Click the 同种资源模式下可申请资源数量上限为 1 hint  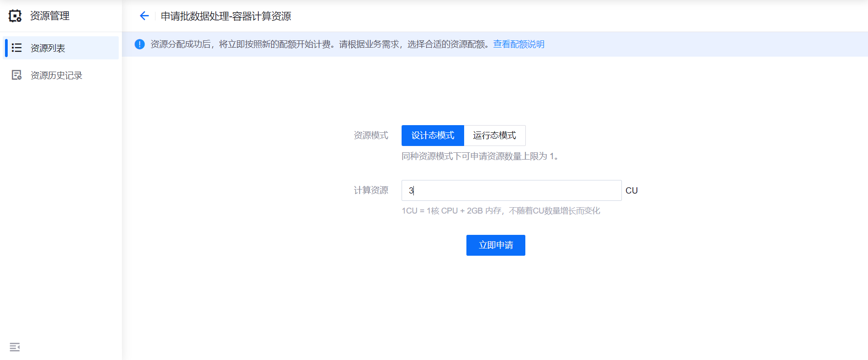pyautogui.click(x=480, y=156)
